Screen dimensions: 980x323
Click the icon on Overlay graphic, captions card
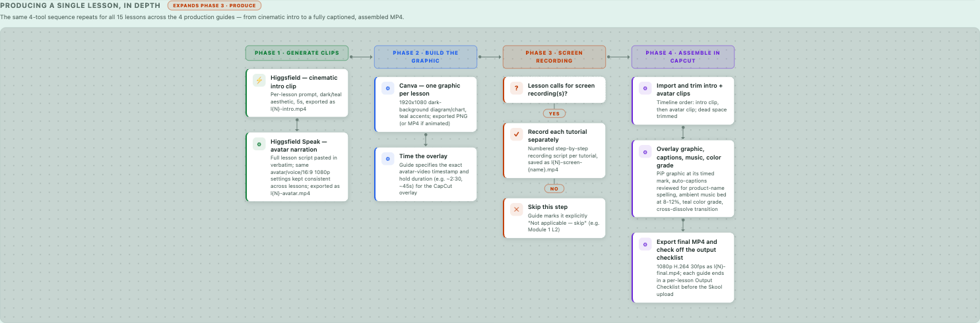(645, 152)
